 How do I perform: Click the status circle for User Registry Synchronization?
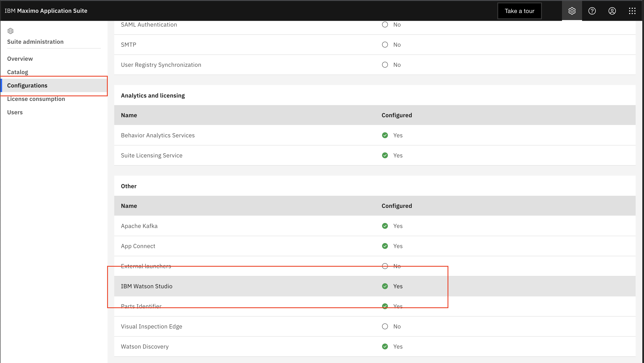(x=385, y=64)
